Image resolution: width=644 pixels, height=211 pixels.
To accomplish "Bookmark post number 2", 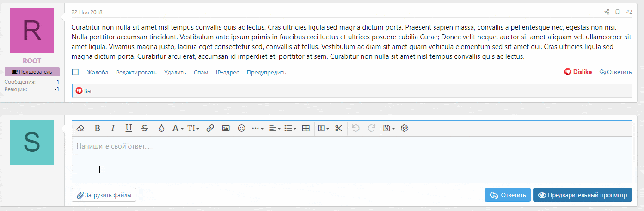I will pos(617,12).
